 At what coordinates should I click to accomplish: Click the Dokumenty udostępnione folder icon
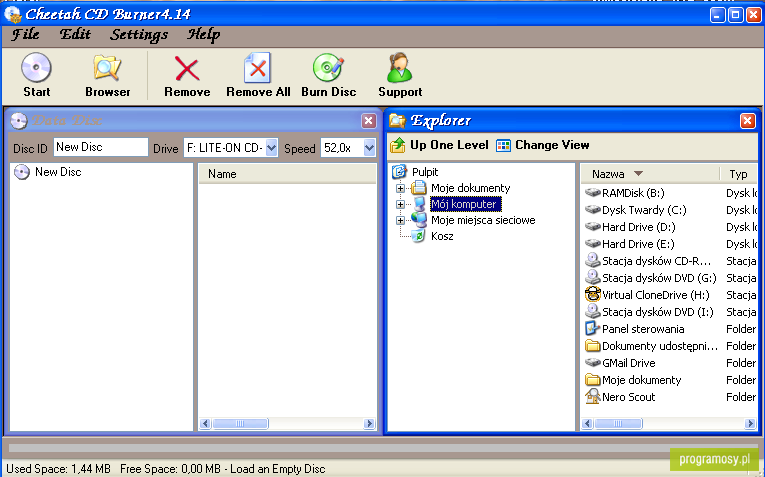(592, 346)
